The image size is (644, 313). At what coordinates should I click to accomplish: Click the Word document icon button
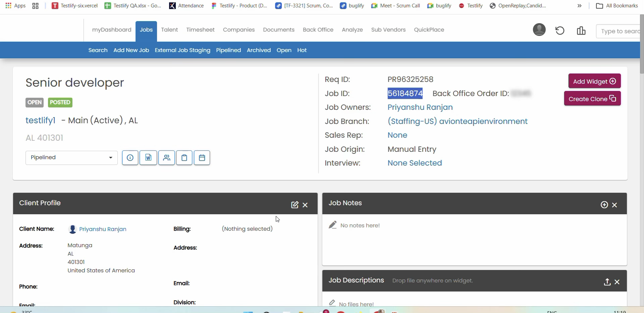click(148, 158)
